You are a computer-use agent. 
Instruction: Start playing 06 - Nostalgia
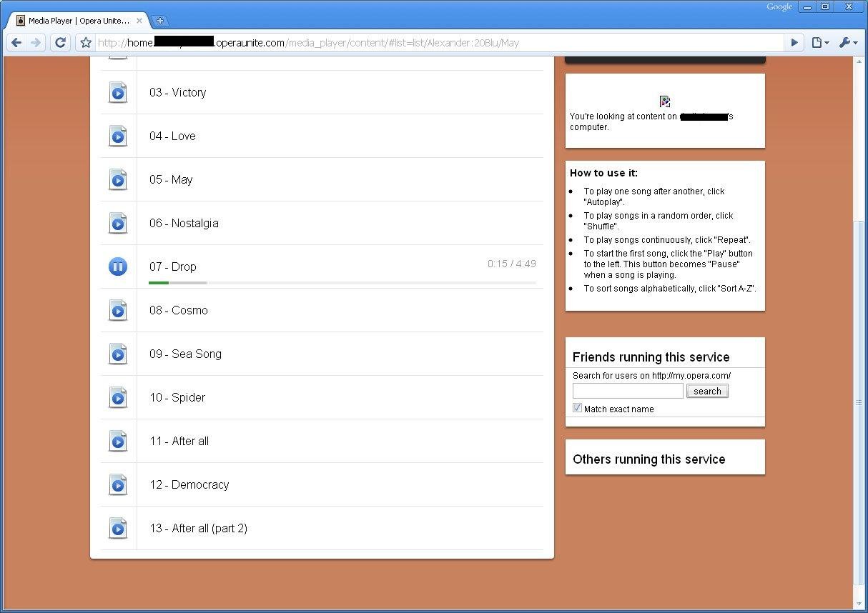pyautogui.click(x=118, y=223)
